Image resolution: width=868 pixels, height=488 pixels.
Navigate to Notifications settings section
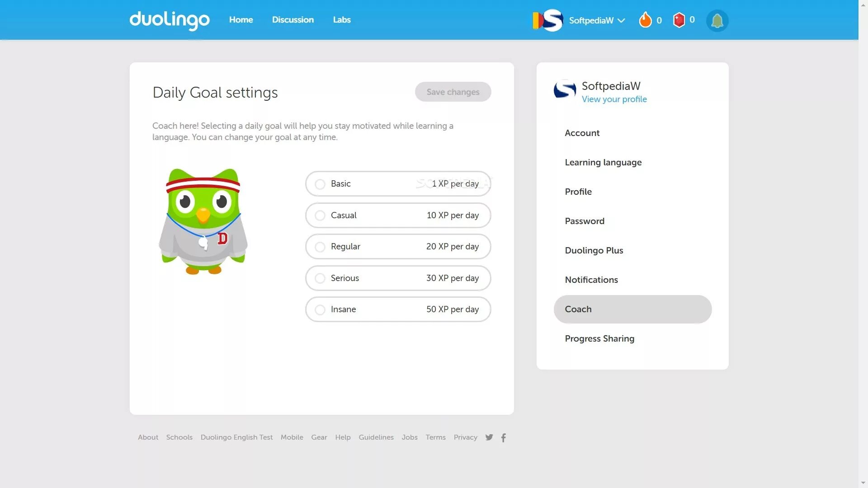591,279
